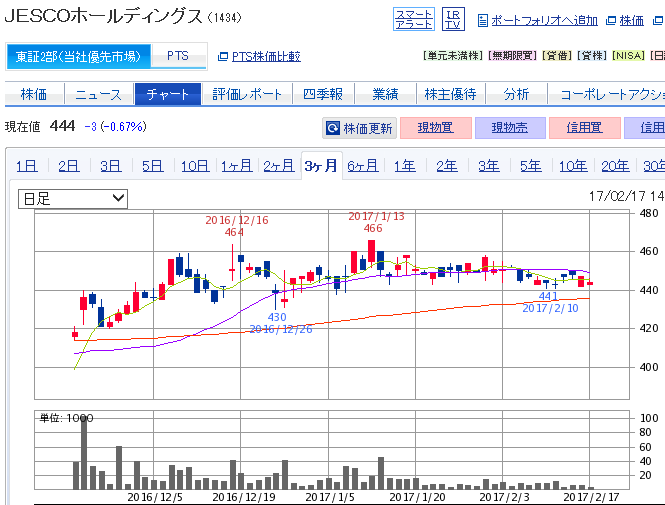Viewport: 665px width, 505px height.
Task: Select the 3日 chart period
Action: [111, 166]
